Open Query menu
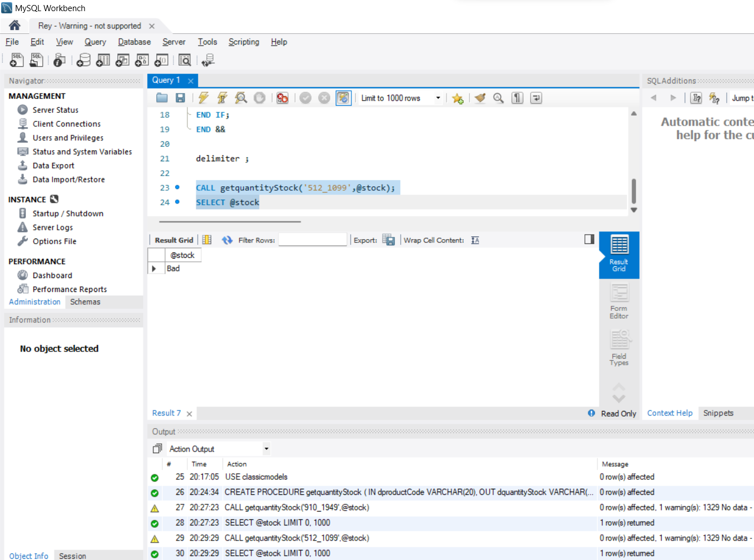 click(x=95, y=42)
